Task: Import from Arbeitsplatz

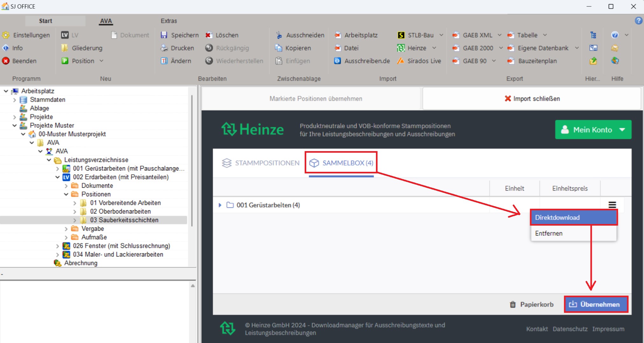Action: (356, 35)
